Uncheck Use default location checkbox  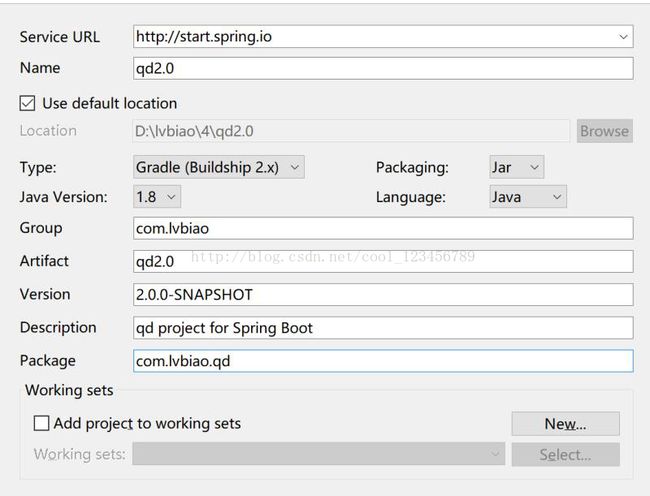(x=27, y=103)
